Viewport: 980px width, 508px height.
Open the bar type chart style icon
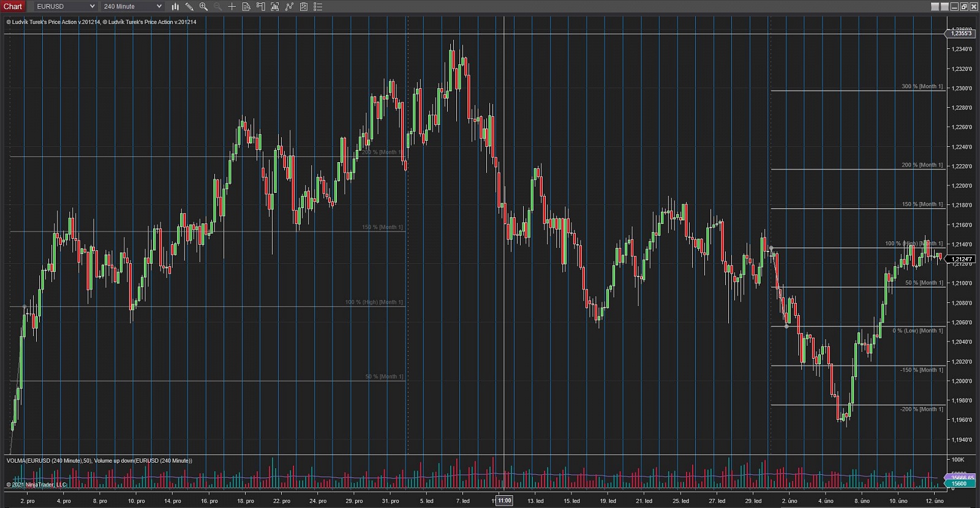[x=175, y=7]
